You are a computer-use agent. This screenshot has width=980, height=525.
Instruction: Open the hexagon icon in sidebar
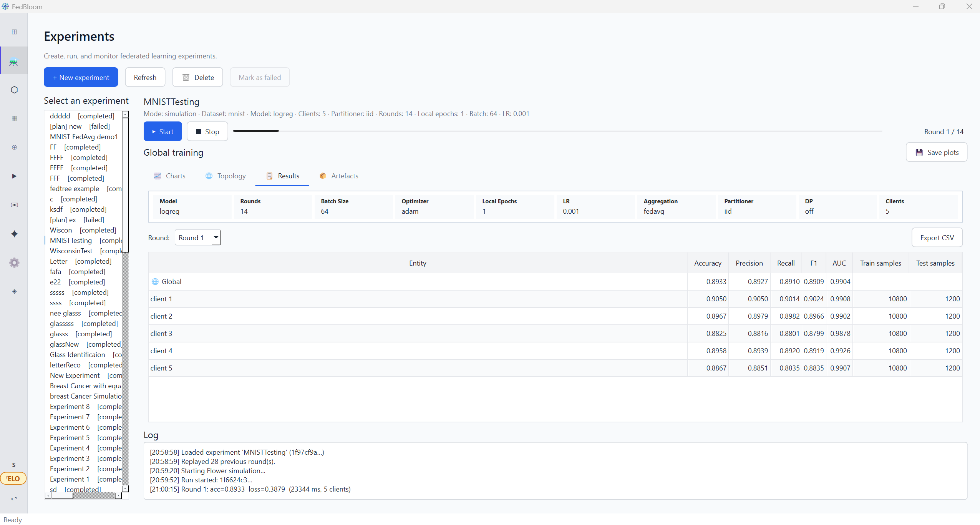14,90
